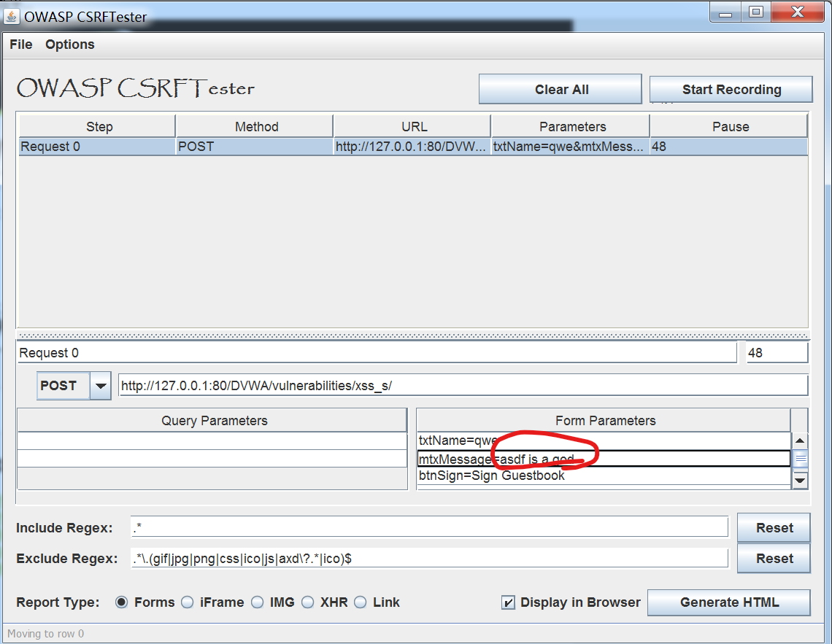
Task: Click the Form Parameters scroll down arrow
Action: tap(800, 481)
